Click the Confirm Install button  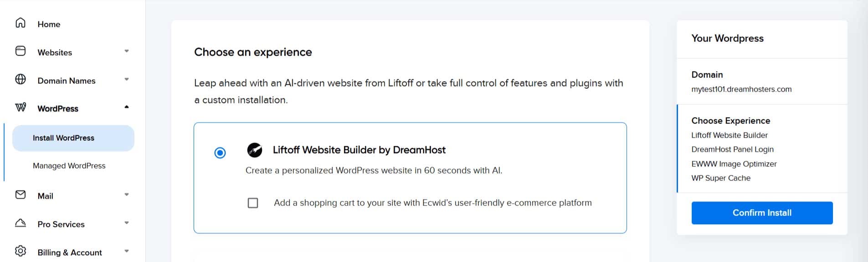point(762,213)
